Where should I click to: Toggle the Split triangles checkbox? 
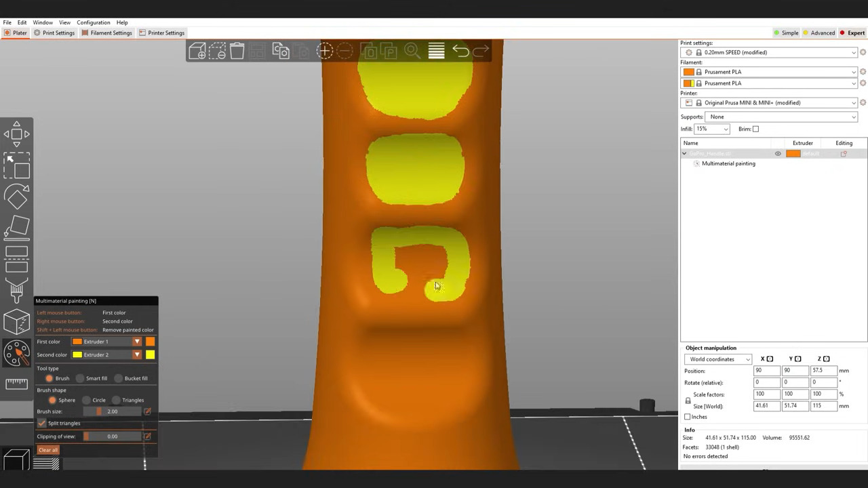(42, 423)
